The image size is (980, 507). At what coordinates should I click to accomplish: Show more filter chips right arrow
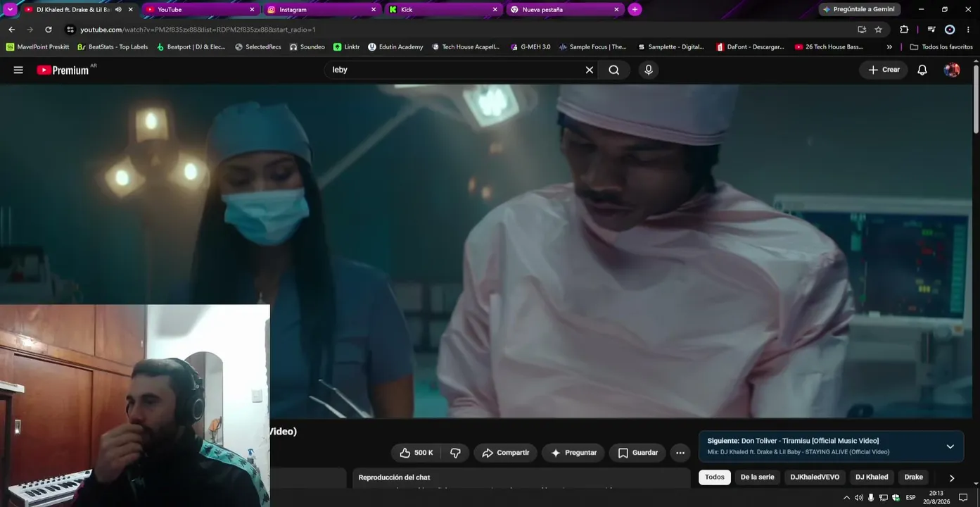[x=952, y=477]
